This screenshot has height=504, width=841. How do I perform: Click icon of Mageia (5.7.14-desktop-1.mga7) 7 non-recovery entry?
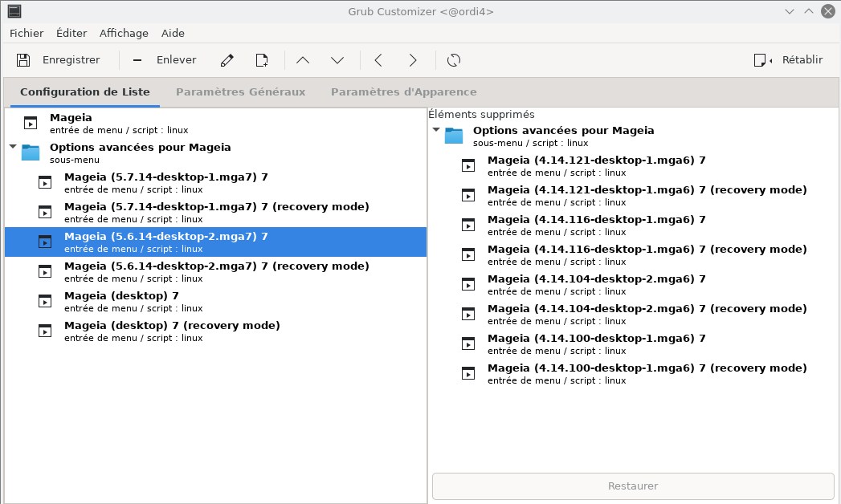[x=45, y=183]
